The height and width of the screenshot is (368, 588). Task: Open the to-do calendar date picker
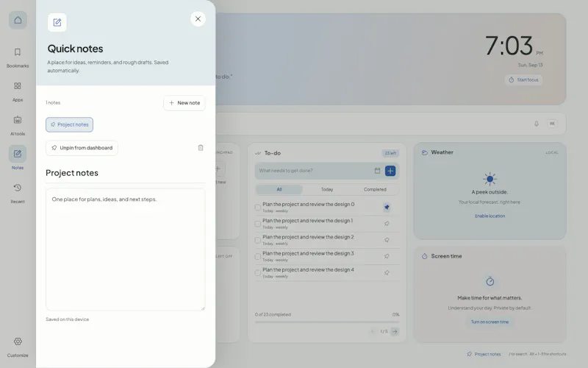pyautogui.click(x=377, y=171)
